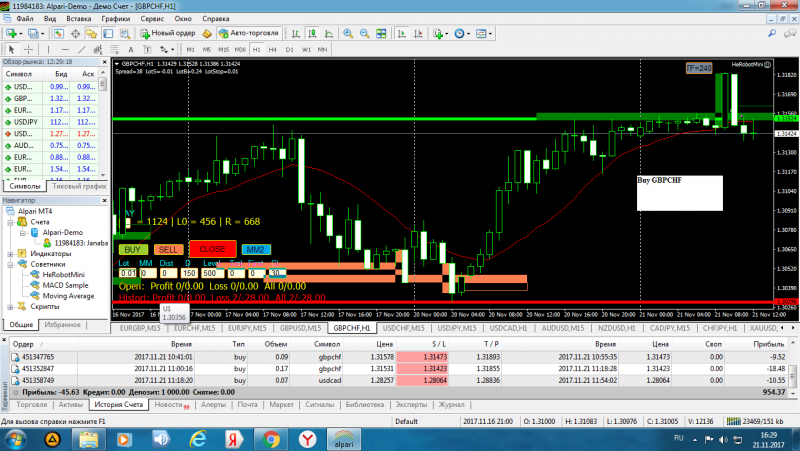Switch to line chart icon

pyautogui.click(x=329, y=34)
